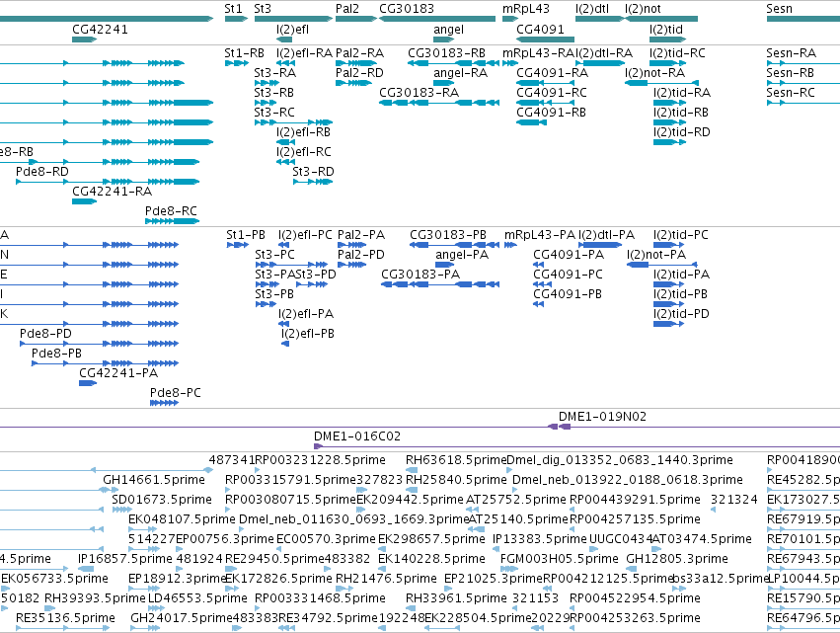Click the CG4091 gene label
This screenshot has height=633, width=840.
[540, 30]
